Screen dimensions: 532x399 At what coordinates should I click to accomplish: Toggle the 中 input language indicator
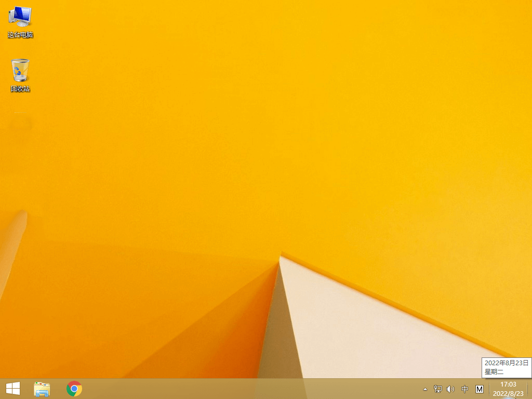(x=464, y=389)
